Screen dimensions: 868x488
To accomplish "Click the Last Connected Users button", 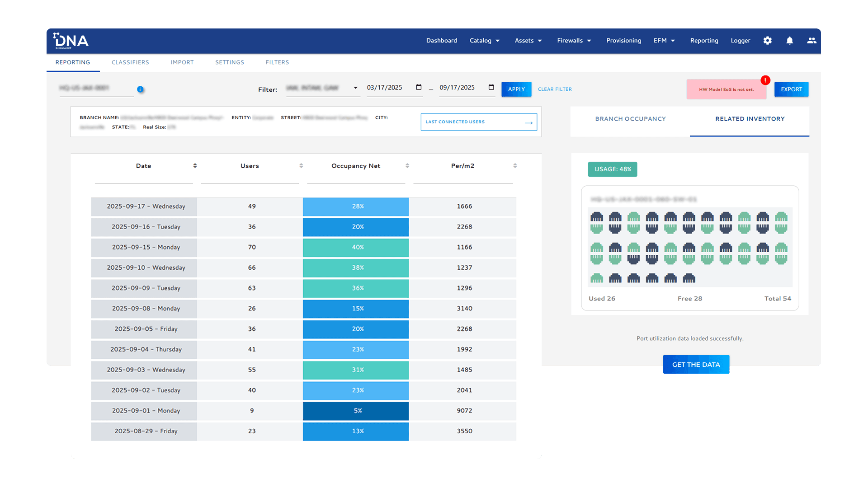I will (479, 122).
